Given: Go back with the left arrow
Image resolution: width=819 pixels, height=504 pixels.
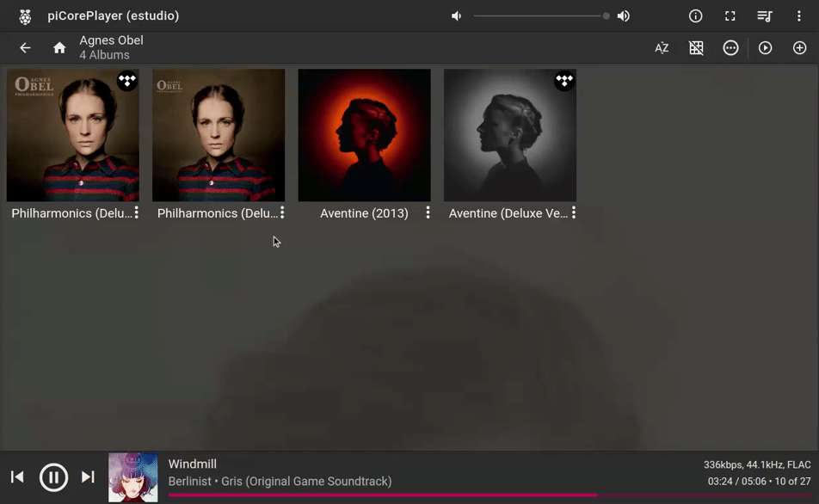Looking at the screenshot, I should point(25,48).
